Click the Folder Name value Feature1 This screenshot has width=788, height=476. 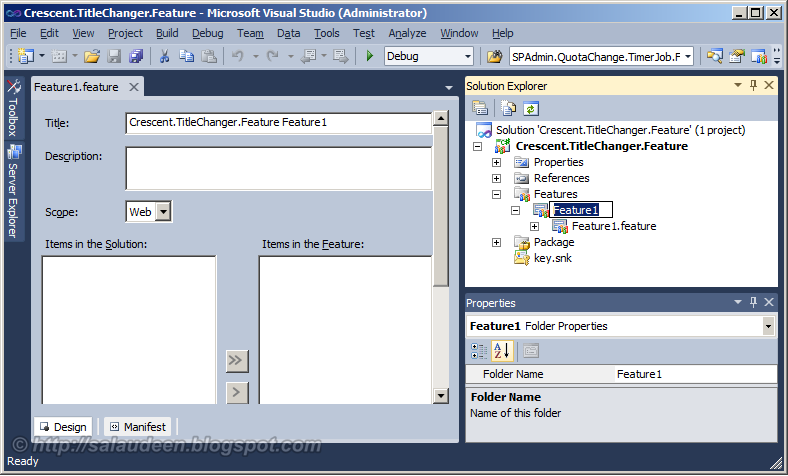[x=696, y=374]
